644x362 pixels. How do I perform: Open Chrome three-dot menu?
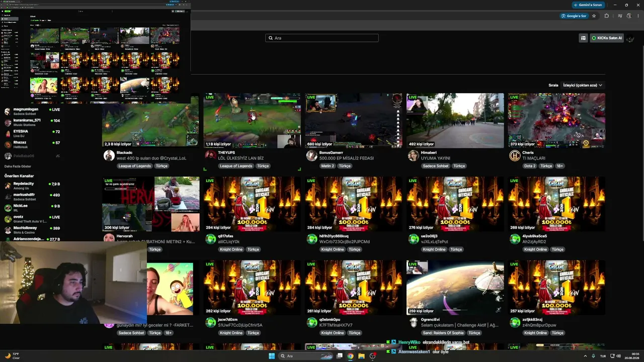tap(637, 16)
